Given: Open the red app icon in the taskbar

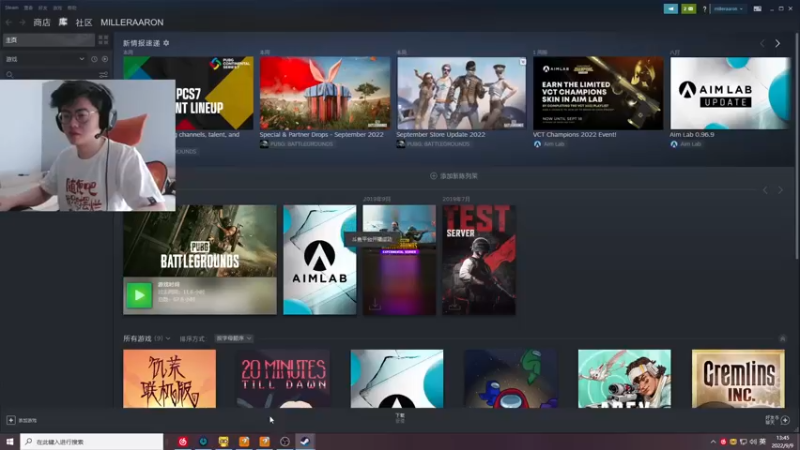Looking at the screenshot, I should coord(183,441).
